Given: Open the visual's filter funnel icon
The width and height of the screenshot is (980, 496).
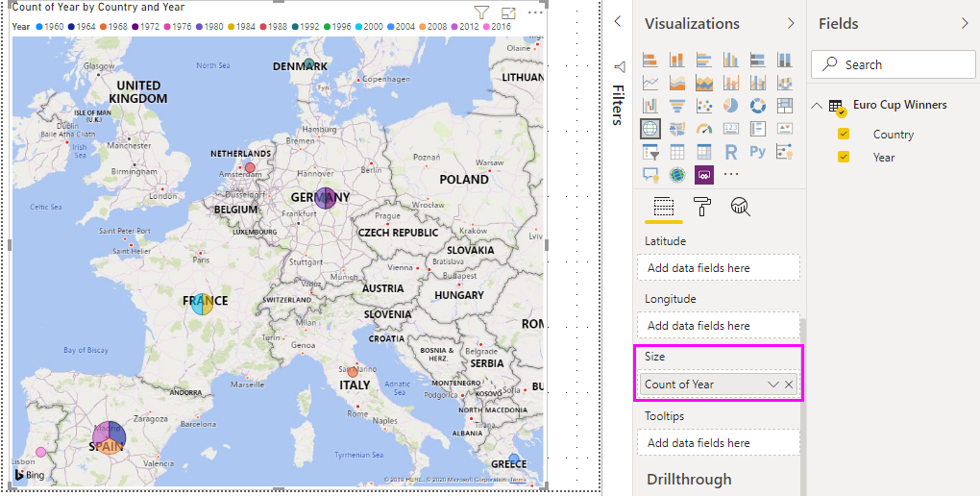Looking at the screenshot, I should tap(480, 12).
